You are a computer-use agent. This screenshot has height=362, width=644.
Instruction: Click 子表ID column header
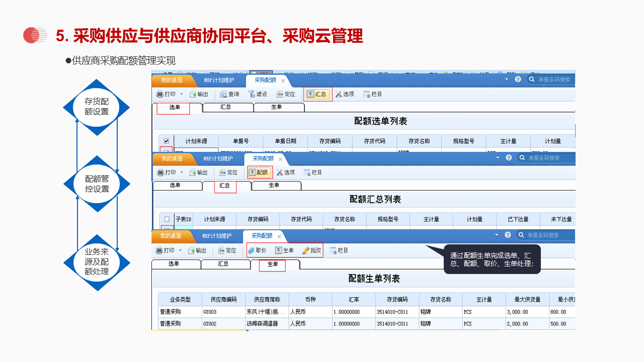tap(183, 219)
